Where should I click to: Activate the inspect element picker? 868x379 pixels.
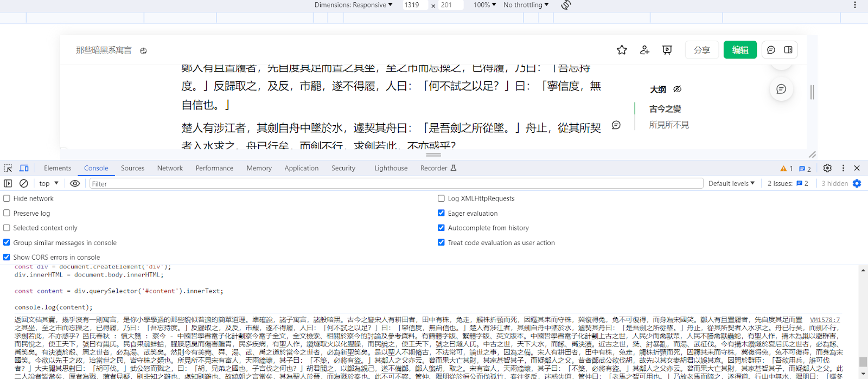pyautogui.click(x=8, y=168)
